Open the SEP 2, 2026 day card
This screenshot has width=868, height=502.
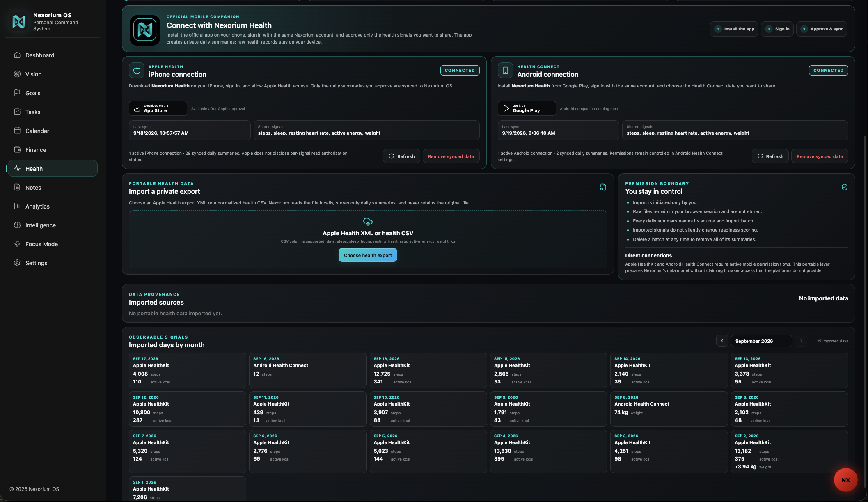pyautogui.click(x=789, y=451)
